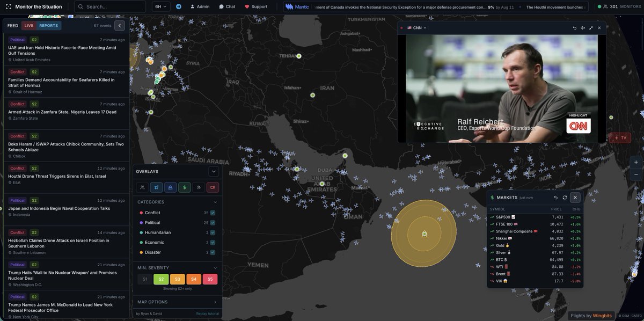Uncheck the Disaster category checkbox
The height and width of the screenshot is (321, 644).
tap(213, 252)
